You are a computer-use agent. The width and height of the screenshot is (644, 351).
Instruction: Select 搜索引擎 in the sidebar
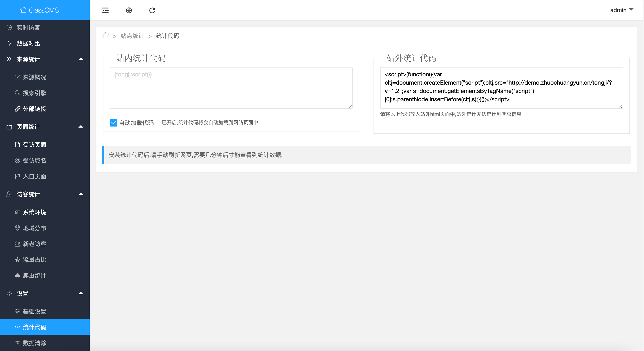[x=45, y=93]
